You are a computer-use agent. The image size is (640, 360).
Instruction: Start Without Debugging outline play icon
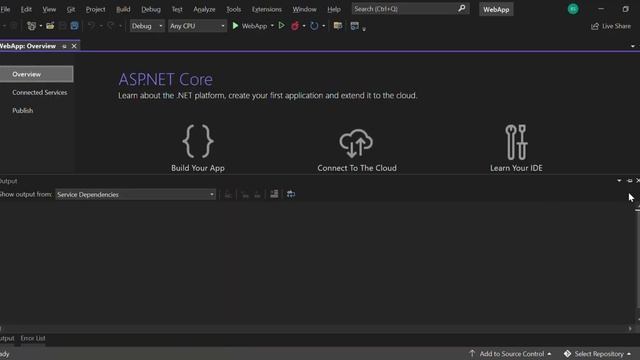pos(281,26)
